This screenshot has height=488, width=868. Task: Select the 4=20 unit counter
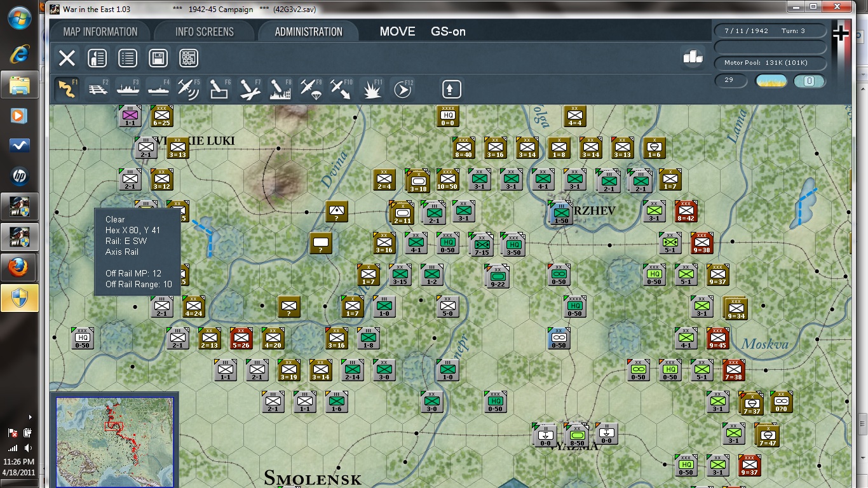click(x=273, y=338)
